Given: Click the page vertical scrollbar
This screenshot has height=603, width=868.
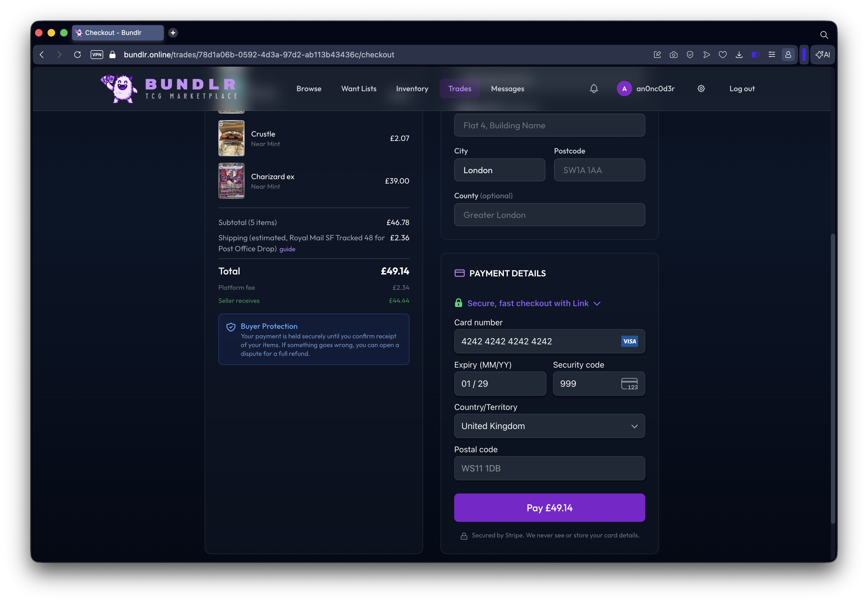Looking at the screenshot, I should 833,379.
